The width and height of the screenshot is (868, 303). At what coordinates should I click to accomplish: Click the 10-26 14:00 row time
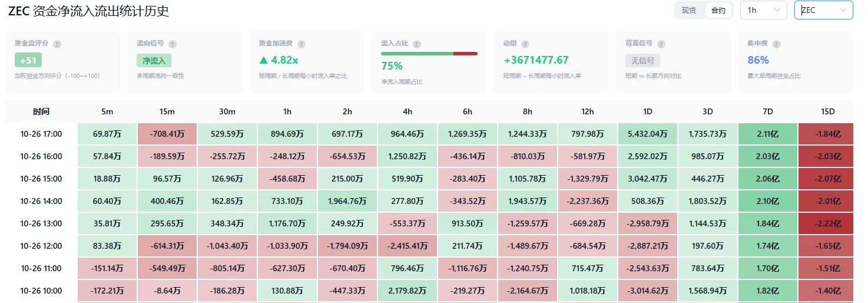41,201
